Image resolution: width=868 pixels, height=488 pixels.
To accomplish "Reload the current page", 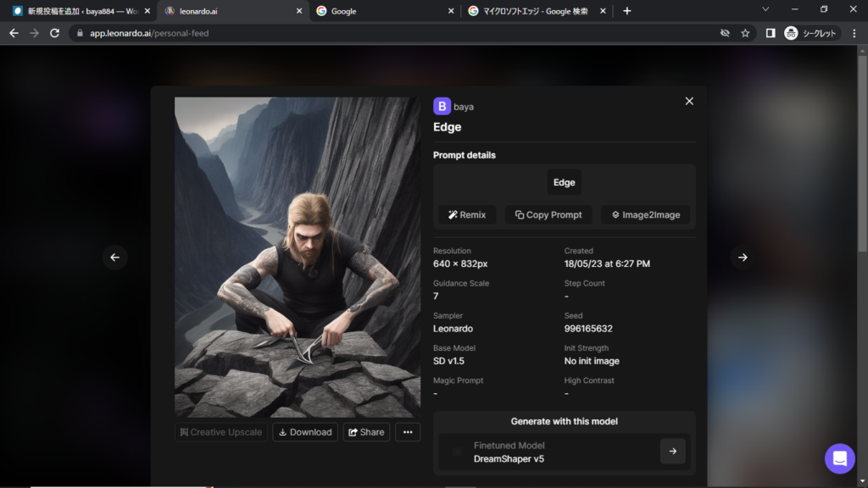I will 55,33.
